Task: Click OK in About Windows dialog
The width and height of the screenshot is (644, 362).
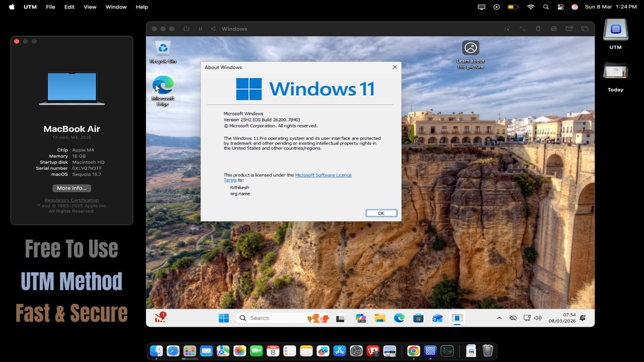Action: (381, 213)
